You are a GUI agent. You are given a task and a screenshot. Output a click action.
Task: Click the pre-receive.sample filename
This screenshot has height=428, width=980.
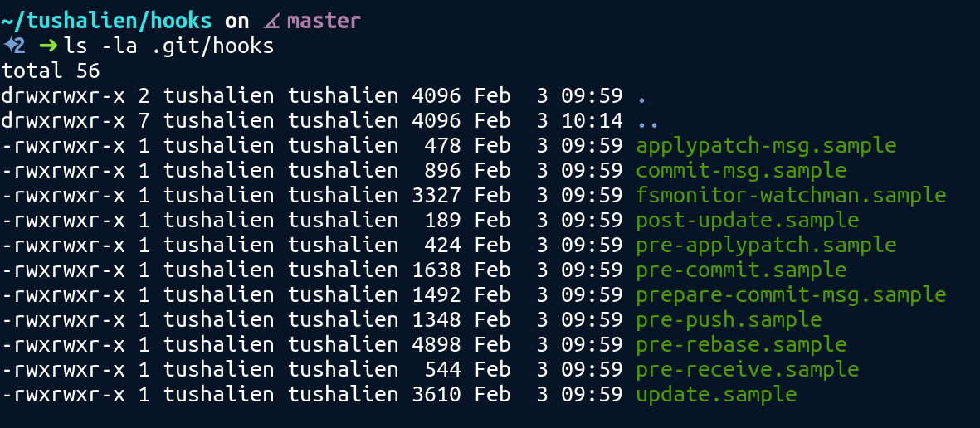(747, 370)
